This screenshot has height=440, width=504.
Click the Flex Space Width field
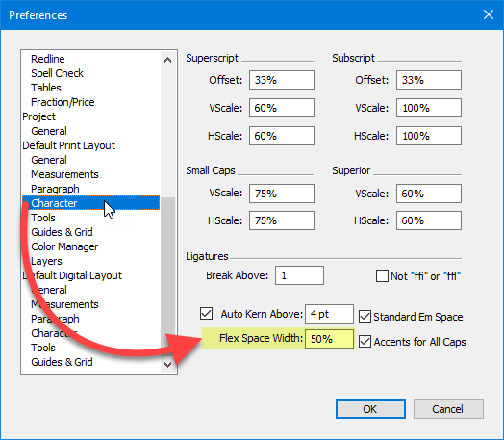[x=329, y=339]
